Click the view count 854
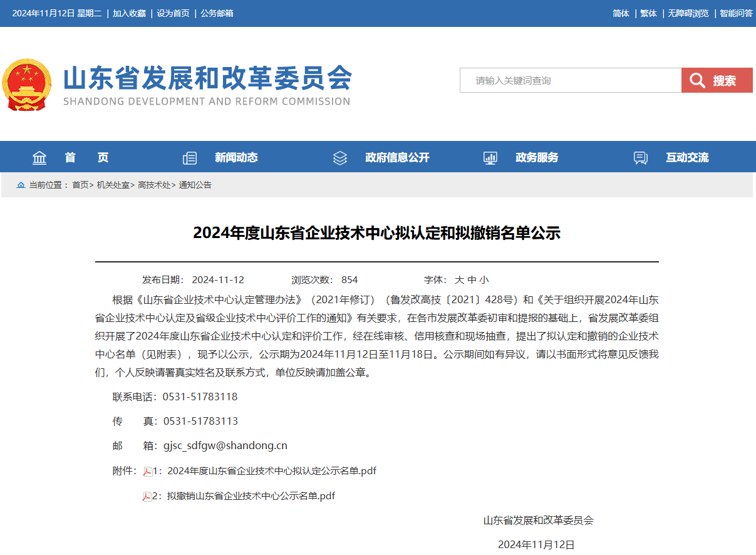The width and height of the screenshot is (756, 555). click(x=350, y=280)
